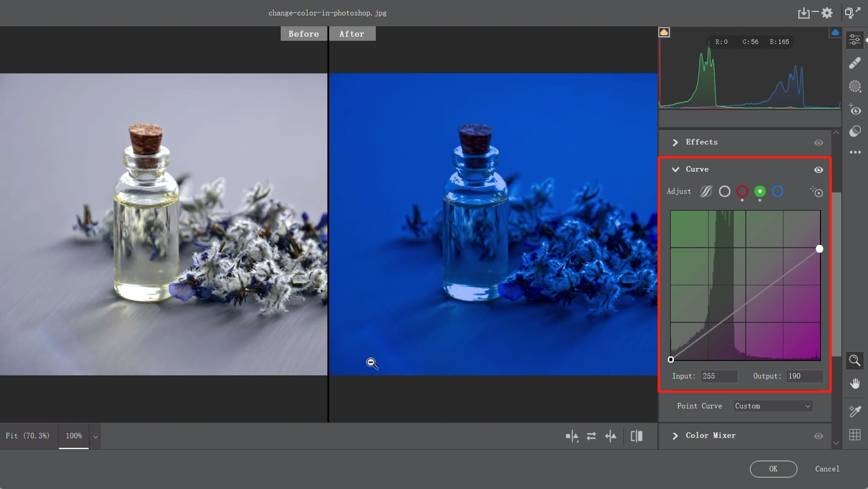
Task: Copy current settings to before icon
Action: pos(610,436)
